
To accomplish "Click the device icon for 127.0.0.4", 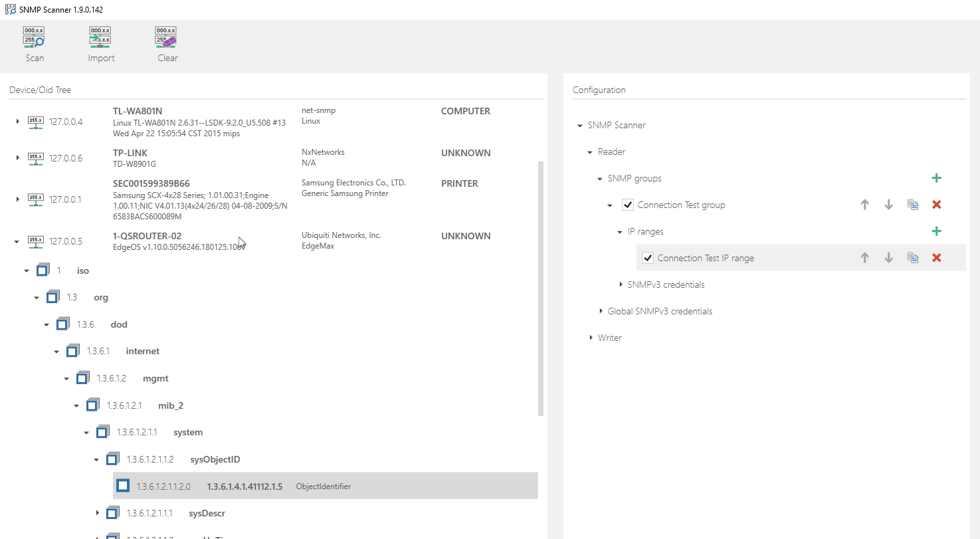I will 36,122.
